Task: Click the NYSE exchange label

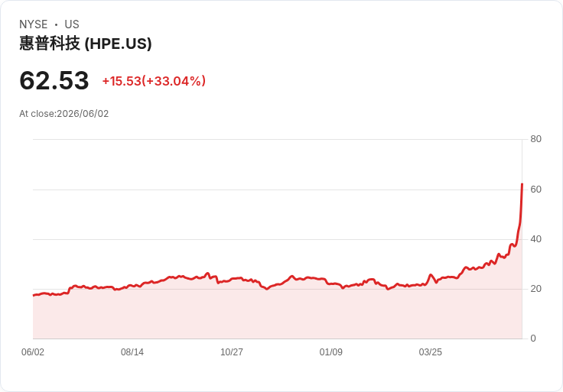Action: pos(34,24)
